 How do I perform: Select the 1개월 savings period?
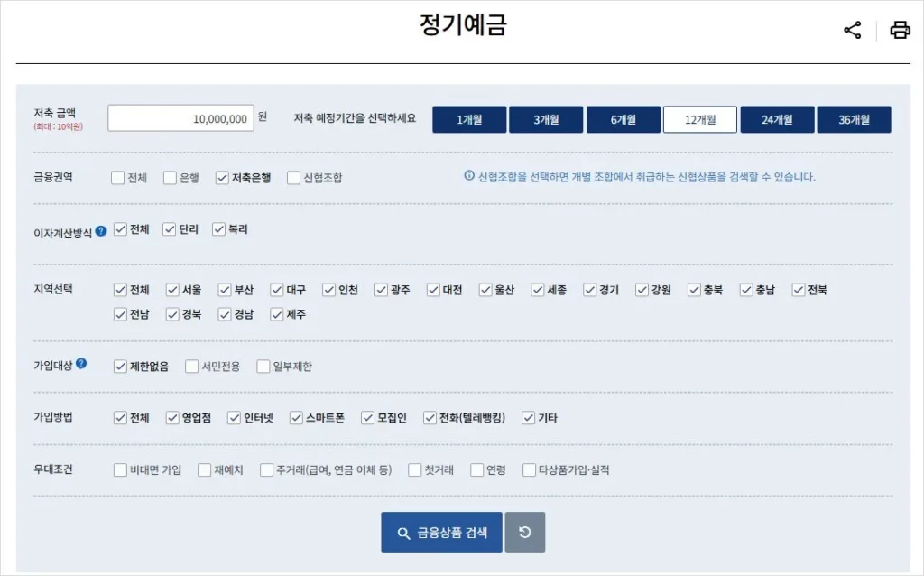pos(468,118)
